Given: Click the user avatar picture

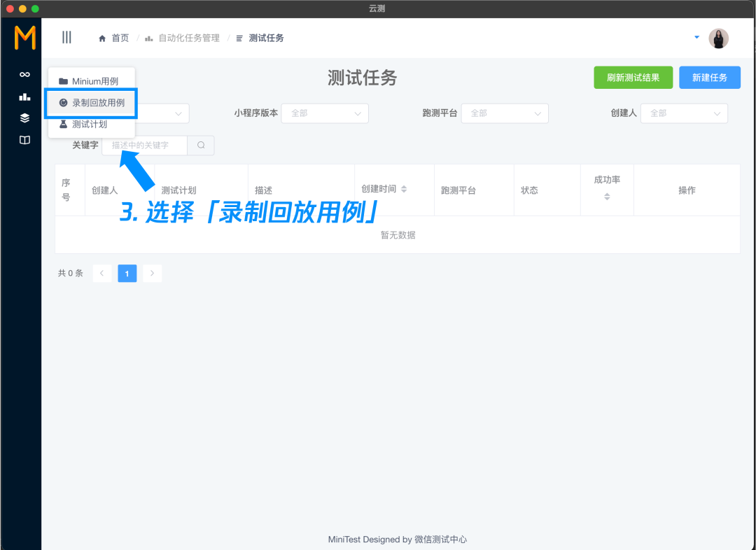Looking at the screenshot, I should point(718,38).
